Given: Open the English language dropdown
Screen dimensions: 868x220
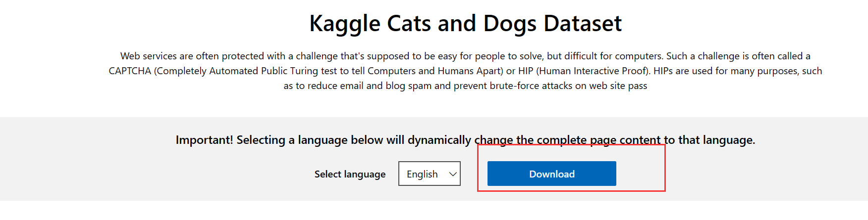Looking at the screenshot, I should click(429, 174).
